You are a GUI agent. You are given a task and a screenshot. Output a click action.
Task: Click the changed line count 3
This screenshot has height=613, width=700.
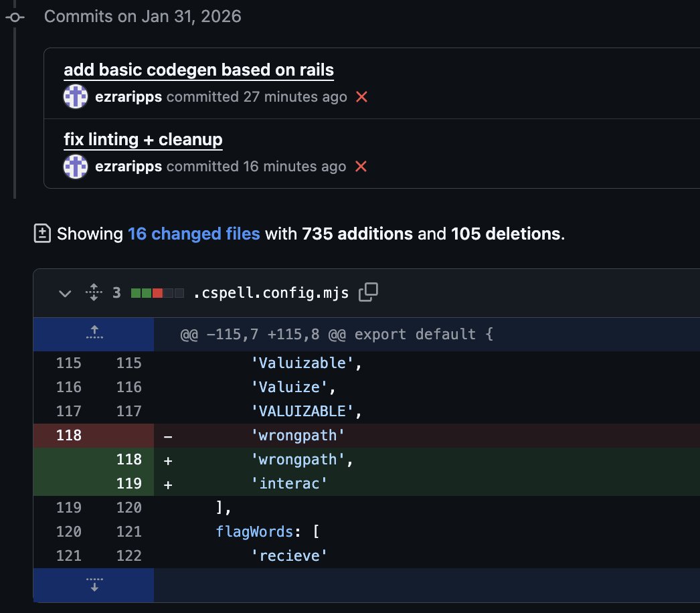(116, 293)
